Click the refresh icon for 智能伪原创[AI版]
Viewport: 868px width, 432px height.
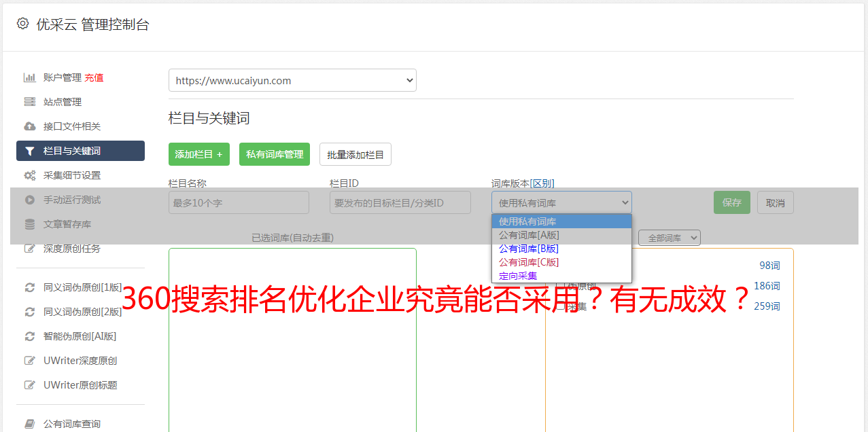[29, 336]
